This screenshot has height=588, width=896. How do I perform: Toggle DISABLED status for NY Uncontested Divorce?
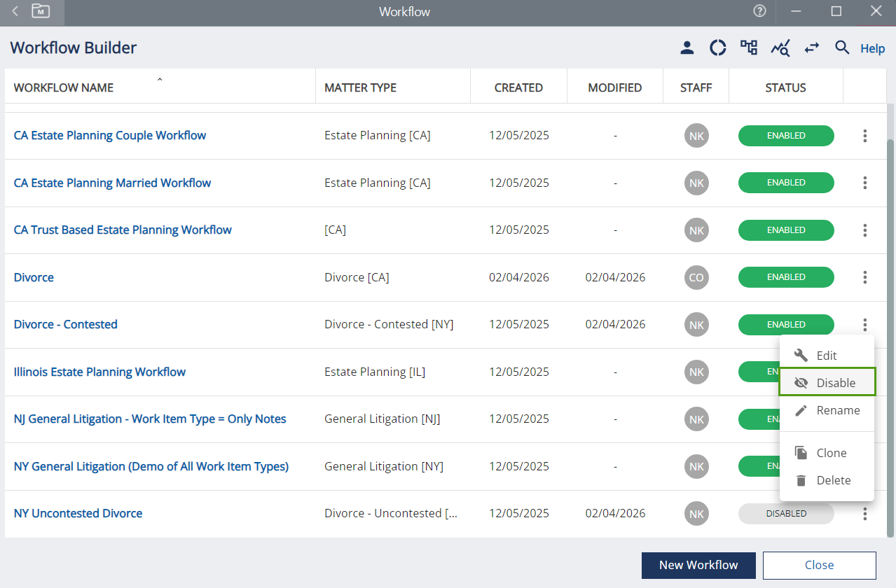[785, 514]
